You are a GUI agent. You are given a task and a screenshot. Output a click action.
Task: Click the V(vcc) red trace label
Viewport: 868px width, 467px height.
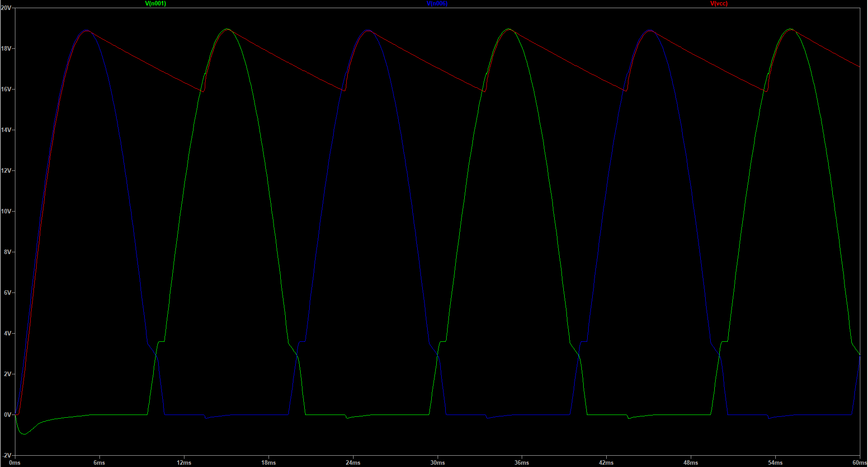[x=719, y=3]
